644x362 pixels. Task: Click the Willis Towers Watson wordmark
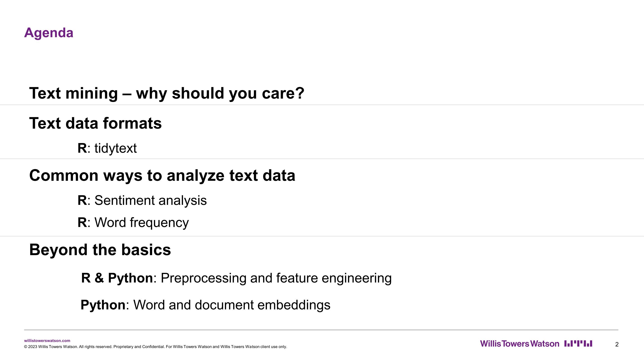(x=519, y=344)
